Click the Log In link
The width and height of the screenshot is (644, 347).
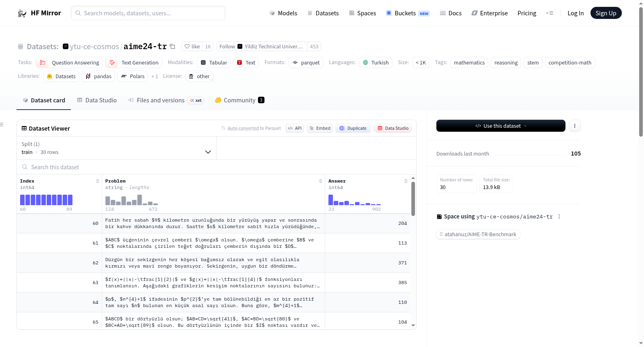coord(575,13)
